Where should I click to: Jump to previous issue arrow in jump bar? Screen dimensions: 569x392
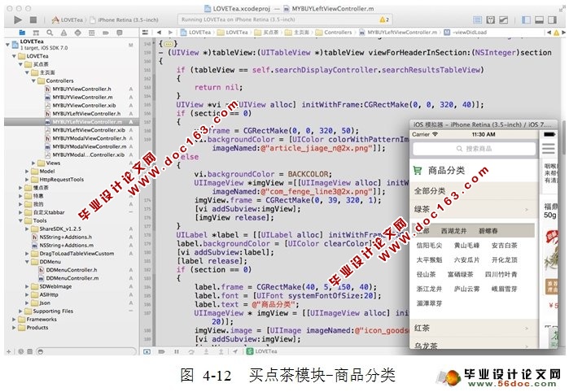(549, 33)
